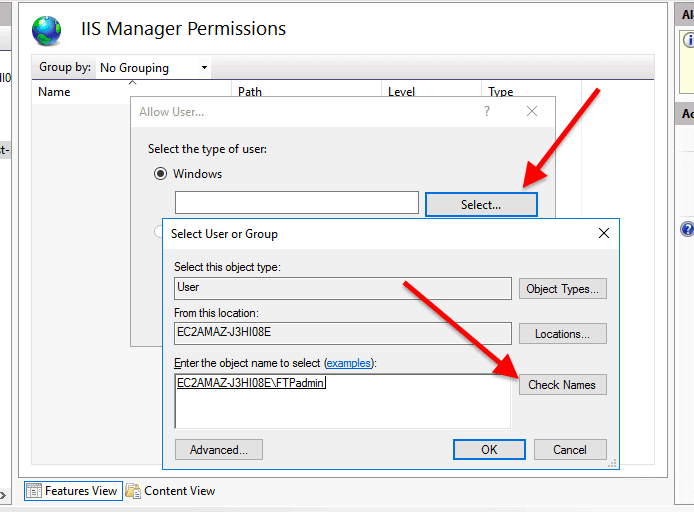The height and width of the screenshot is (512, 694).
Task: Close the Select User or Group dialog
Action: click(603, 234)
